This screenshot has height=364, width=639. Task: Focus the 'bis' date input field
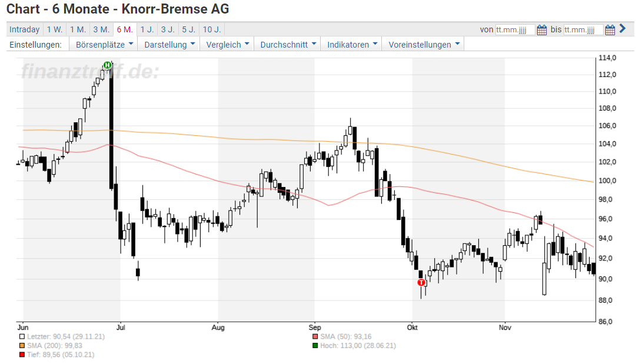(x=583, y=30)
